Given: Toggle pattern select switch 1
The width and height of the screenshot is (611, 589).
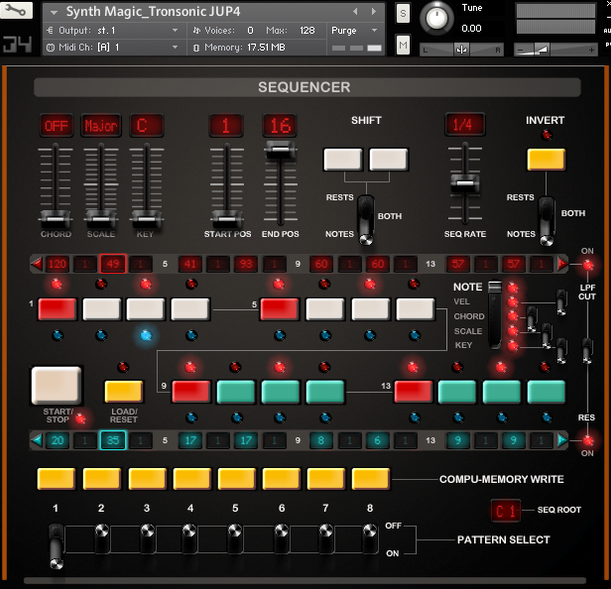Looking at the screenshot, I should tap(56, 546).
